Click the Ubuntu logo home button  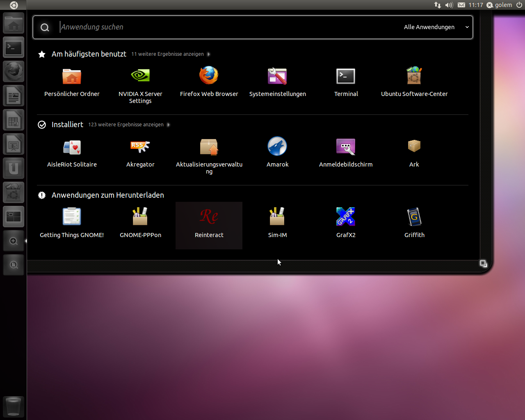coord(14,5)
